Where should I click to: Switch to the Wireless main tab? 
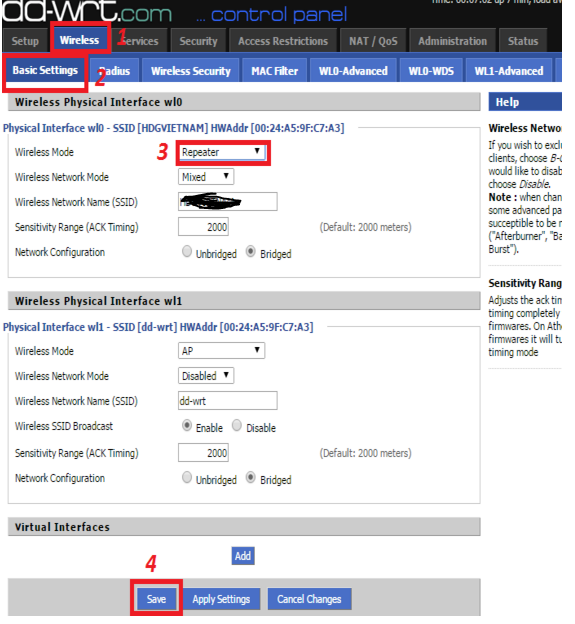pyautogui.click(x=80, y=40)
